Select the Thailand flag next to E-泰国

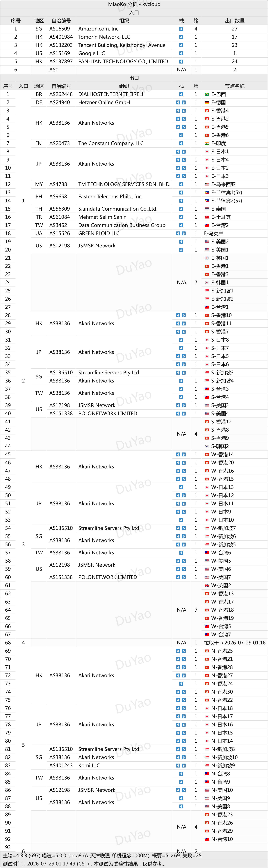(207, 209)
